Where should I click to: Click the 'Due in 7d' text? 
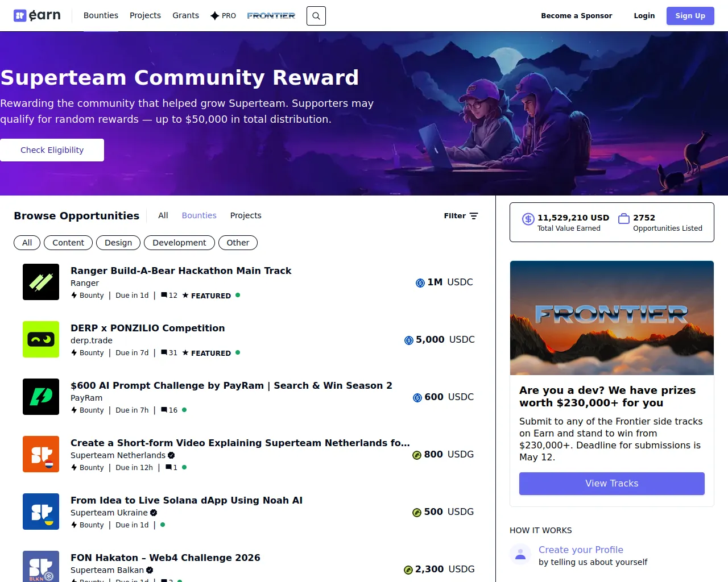pyautogui.click(x=132, y=353)
